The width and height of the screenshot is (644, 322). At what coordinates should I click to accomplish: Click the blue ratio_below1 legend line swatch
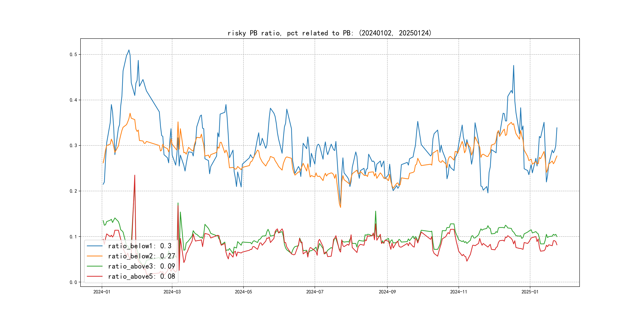94,246
